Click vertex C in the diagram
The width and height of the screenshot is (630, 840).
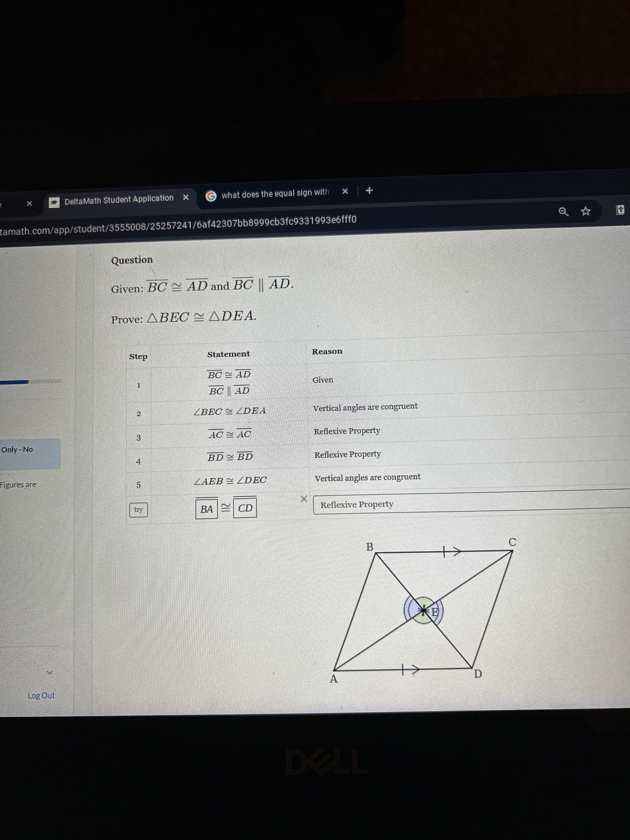(512, 542)
